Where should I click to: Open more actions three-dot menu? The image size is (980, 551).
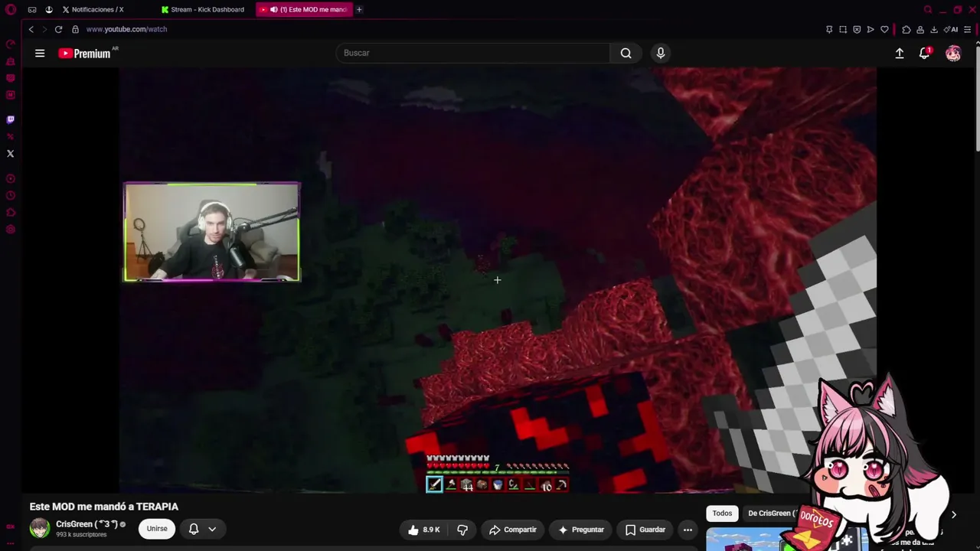pyautogui.click(x=688, y=530)
